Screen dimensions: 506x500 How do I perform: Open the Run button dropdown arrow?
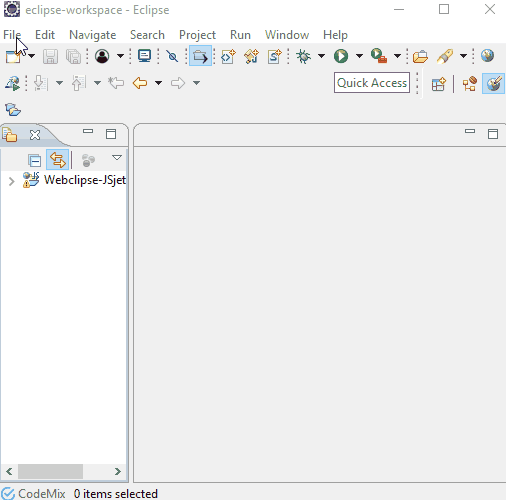(x=359, y=56)
